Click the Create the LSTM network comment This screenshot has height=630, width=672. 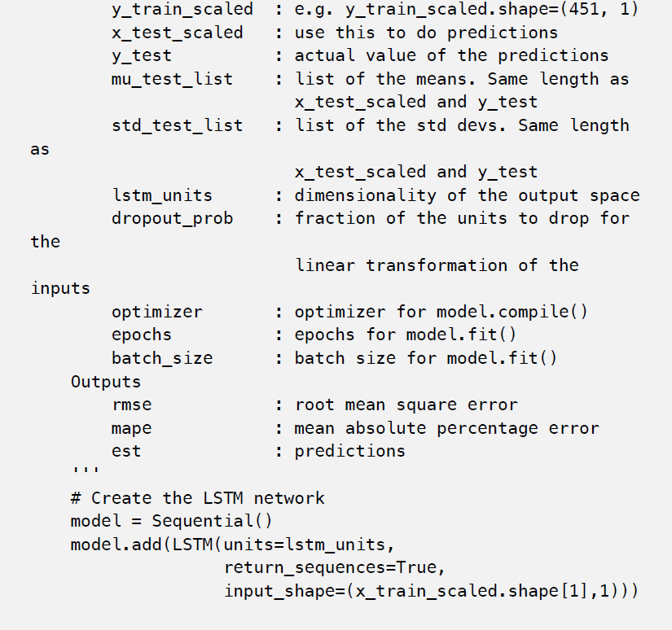tap(198, 498)
